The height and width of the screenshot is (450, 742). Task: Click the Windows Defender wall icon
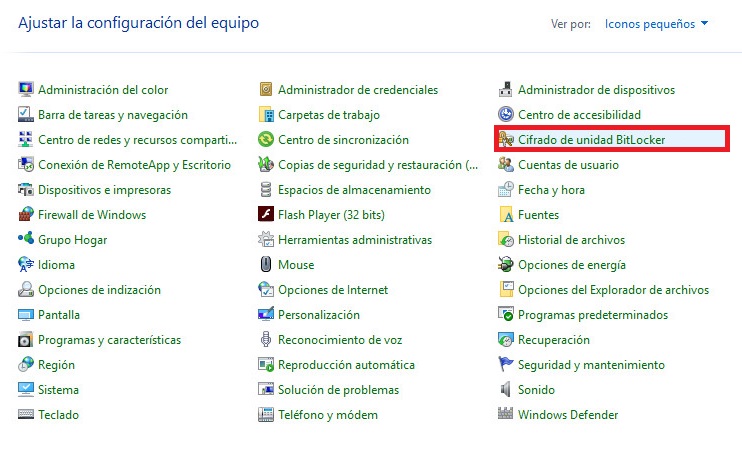click(505, 414)
